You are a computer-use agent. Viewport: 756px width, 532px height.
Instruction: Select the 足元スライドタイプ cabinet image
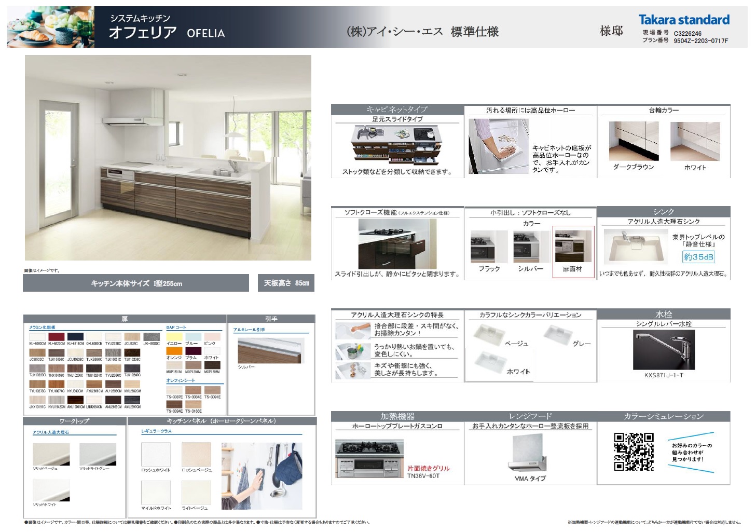pos(396,145)
